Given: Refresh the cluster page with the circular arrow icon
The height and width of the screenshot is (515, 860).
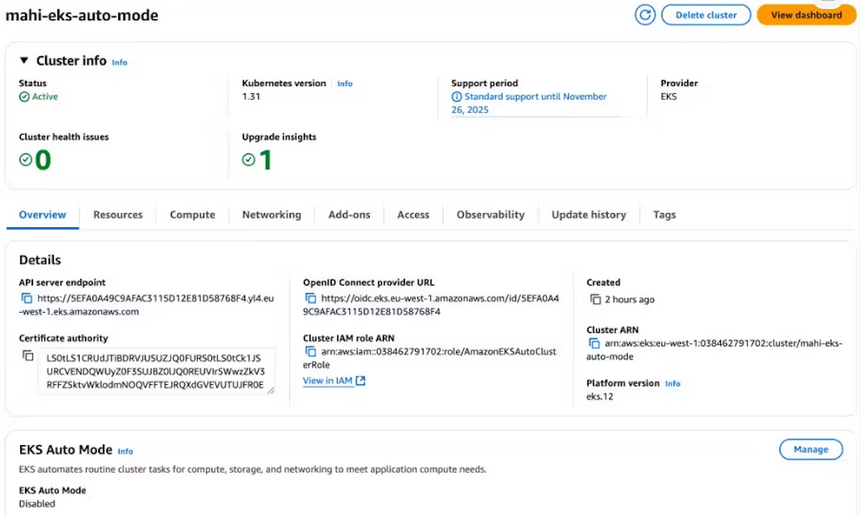Looking at the screenshot, I should point(645,15).
